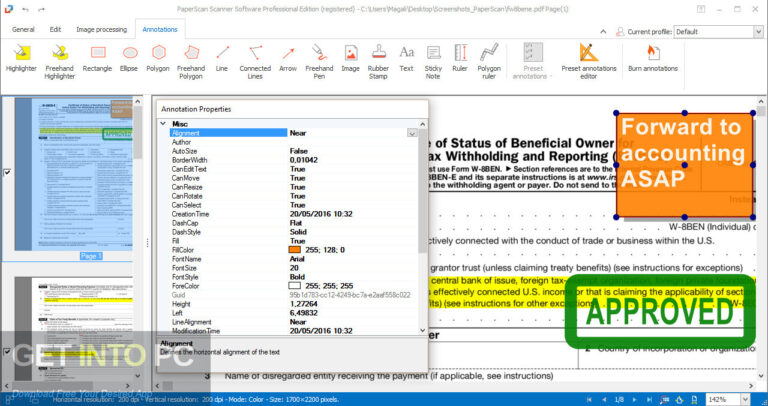
Task: Select the second page thumbnail
Action: tap(73, 329)
